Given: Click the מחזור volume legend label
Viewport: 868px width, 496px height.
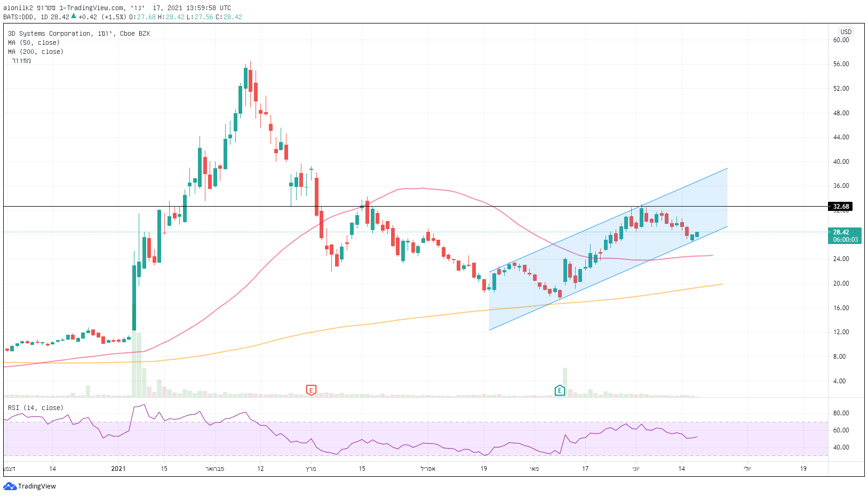Looking at the screenshot, I should (x=21, y=61).
